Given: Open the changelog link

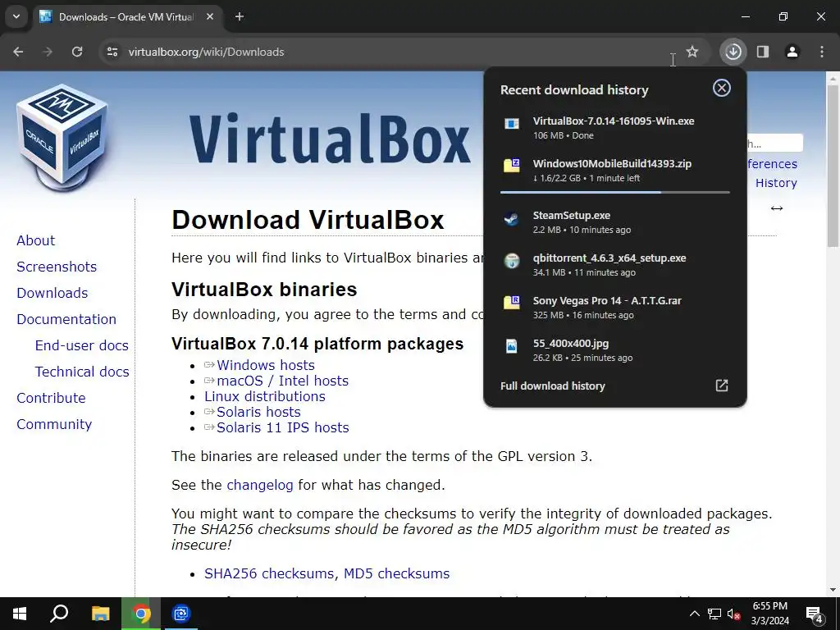Looking at the screenshot, I should click(260, 485).
